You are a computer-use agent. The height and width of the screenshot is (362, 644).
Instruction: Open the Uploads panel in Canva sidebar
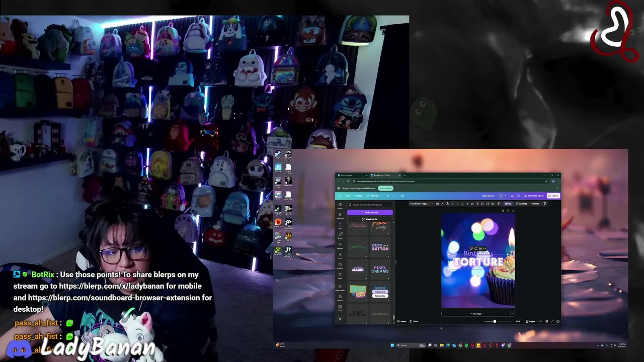340,246
